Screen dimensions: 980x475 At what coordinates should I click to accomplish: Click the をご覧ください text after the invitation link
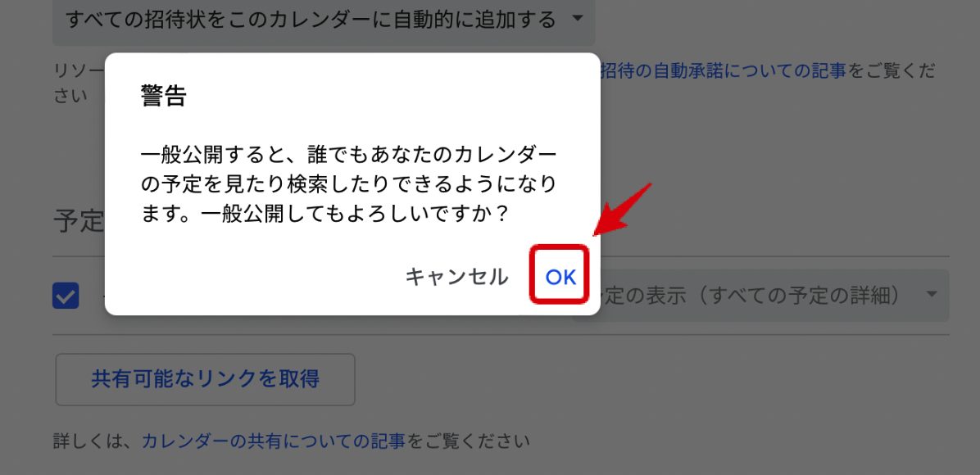891,71
